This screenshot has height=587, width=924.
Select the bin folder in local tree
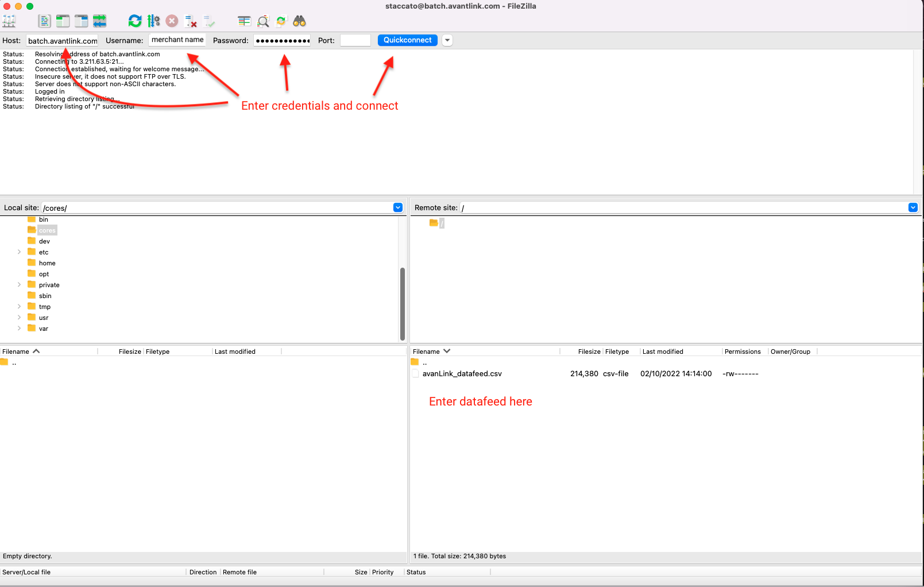[44, 219]
